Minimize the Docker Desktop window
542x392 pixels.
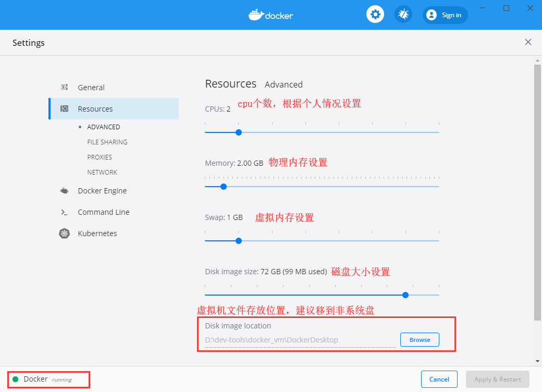click(482, 8)
